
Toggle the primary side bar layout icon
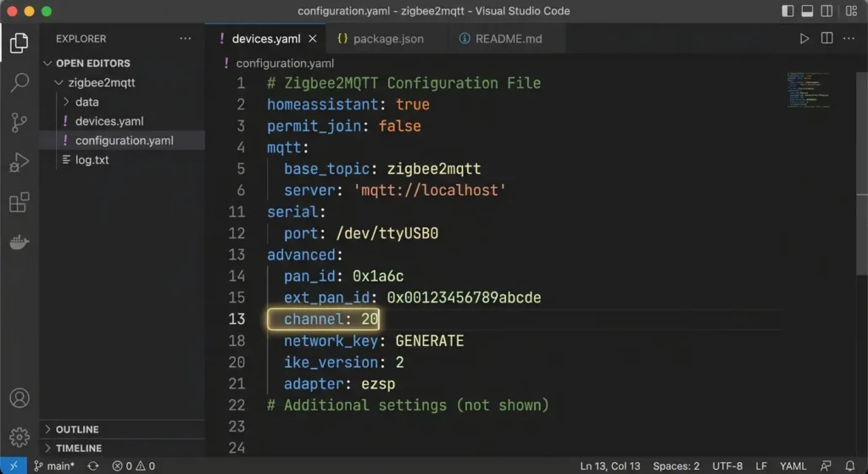787,11
